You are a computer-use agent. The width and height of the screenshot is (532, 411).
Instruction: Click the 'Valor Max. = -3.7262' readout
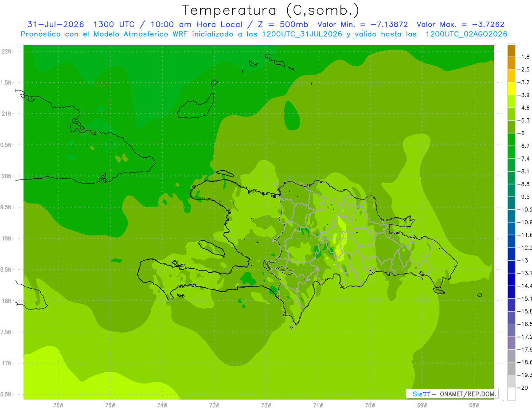click(461, 24)
